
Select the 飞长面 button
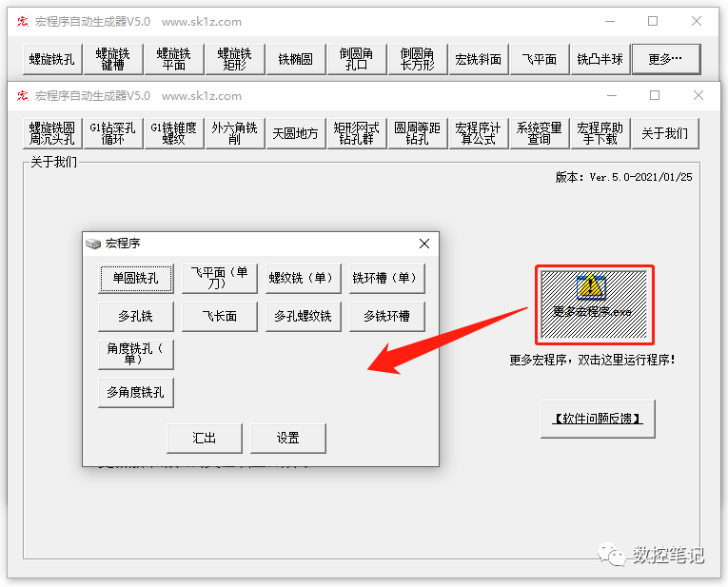[x=220, y=317]
